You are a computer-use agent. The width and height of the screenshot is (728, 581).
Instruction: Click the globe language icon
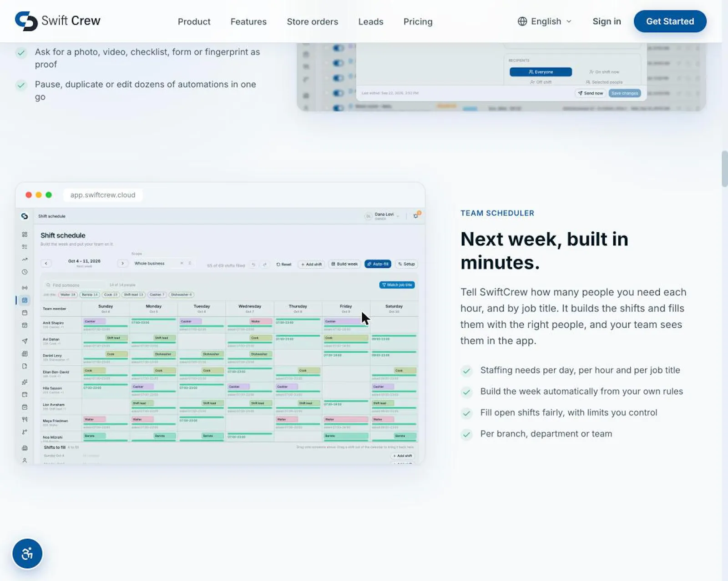522,21
